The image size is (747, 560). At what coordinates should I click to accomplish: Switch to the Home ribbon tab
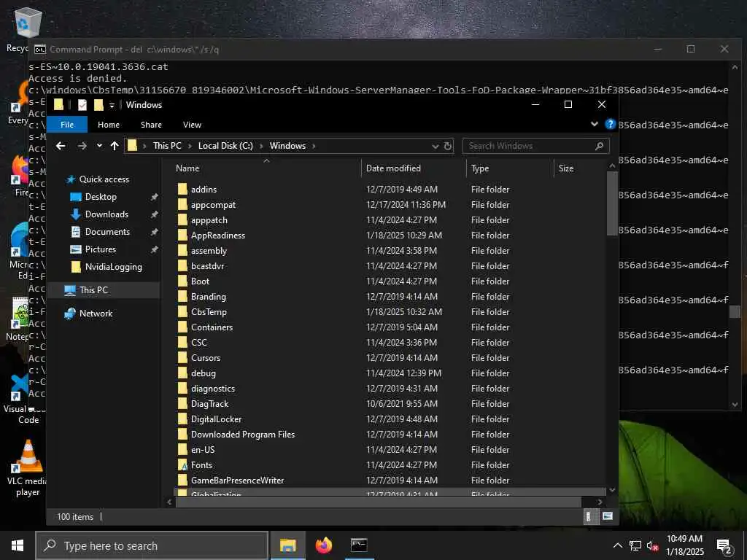[x=109, y=124]
